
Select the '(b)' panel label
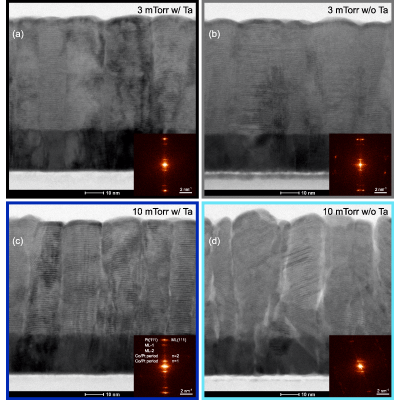pyautogui.click(x=214, y=34)
